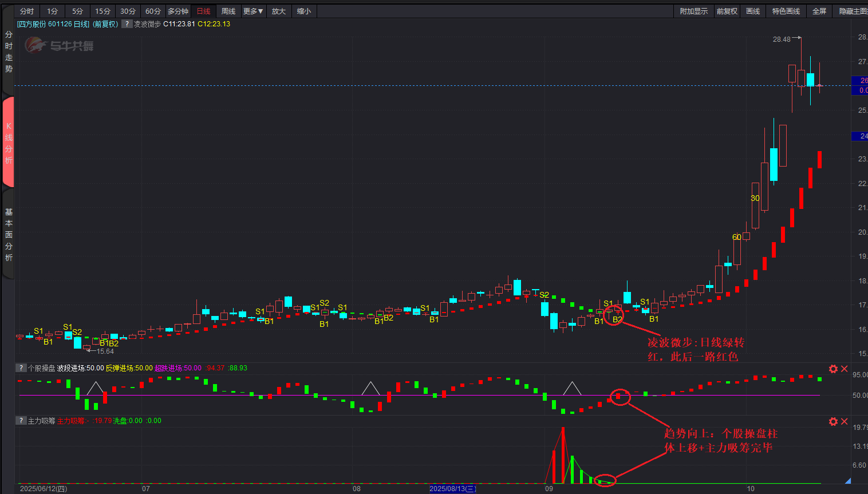Click help icon beside 主力吸筹 label
The width and height of the screenshot is (868, 494).
point(21,421)
